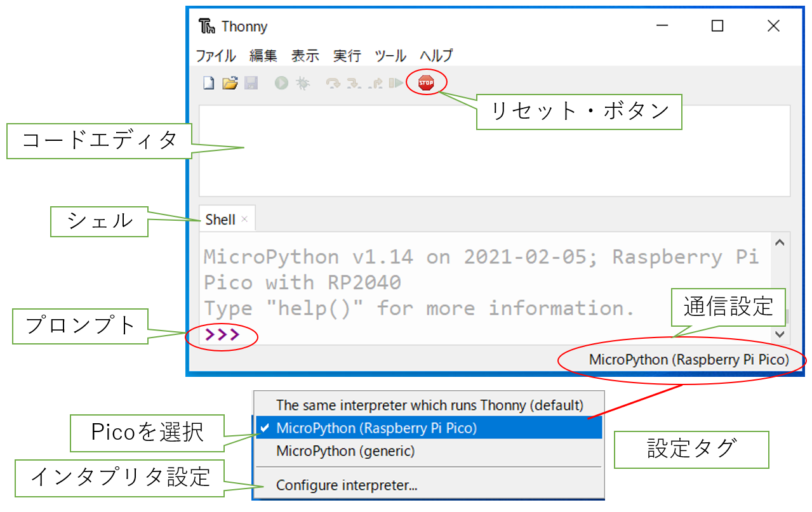The image size is (812, 512).
Task: Select checked MicroPython (Raspberry Pi Pico) menu entry
Action: coord(429,428)
